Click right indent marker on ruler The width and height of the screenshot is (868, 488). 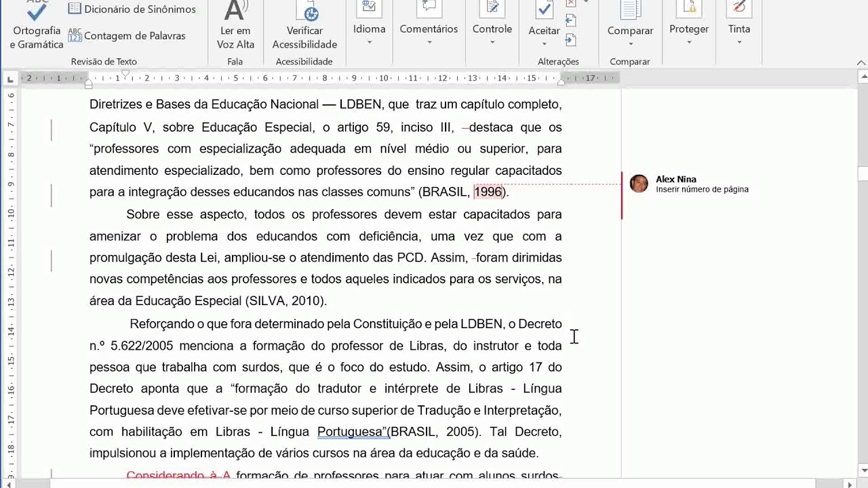pos(561,81)
